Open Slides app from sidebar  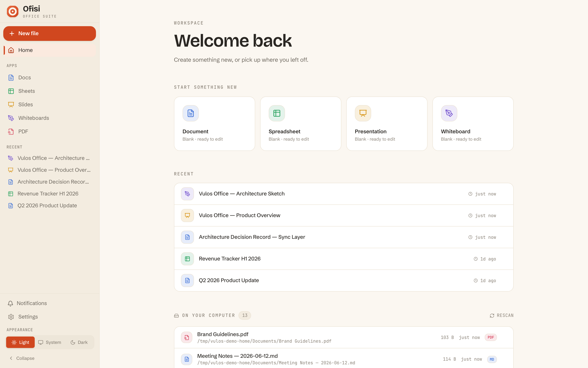pyautogui.click(x=50, y=104)
